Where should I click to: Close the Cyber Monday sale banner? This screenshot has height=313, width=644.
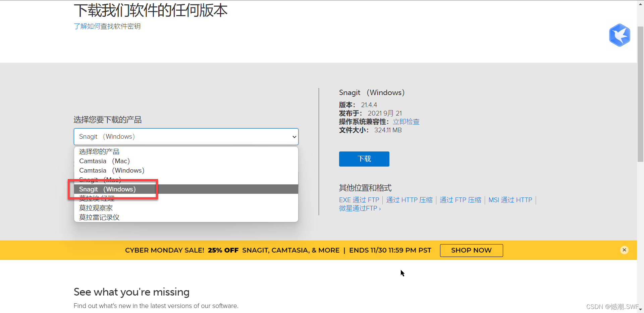click(624, 250)
